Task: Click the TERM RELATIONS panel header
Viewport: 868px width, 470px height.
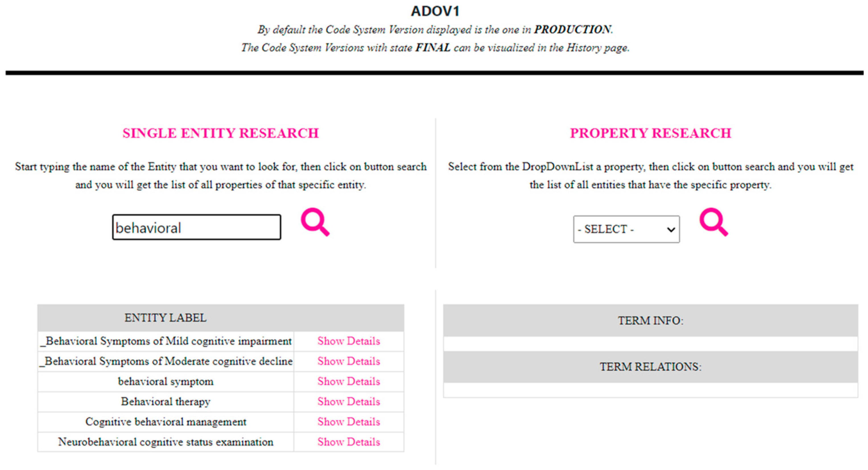Action: click(650, 367)
